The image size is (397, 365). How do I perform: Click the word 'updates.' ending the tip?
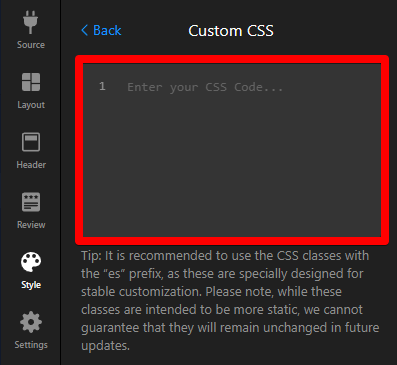click(105, 346)
